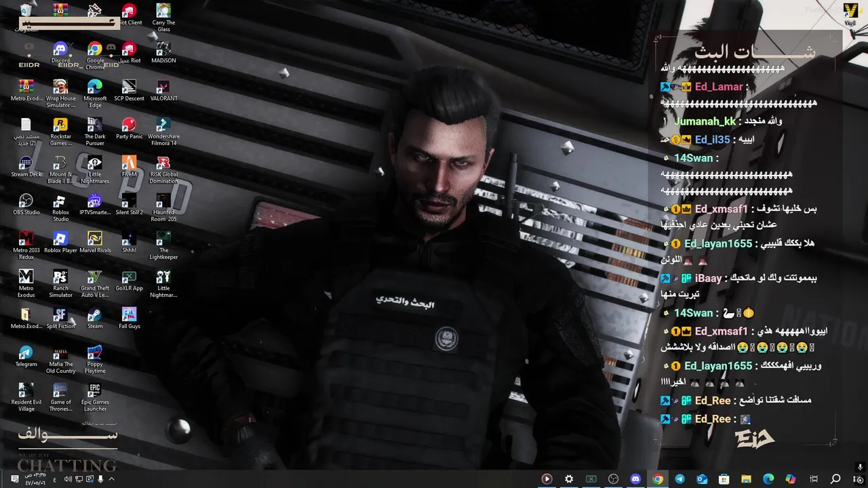The image size is (868, 488).
Task: Open Grand Theft Auto V desktop shortcut
Action: coord(95,283)
